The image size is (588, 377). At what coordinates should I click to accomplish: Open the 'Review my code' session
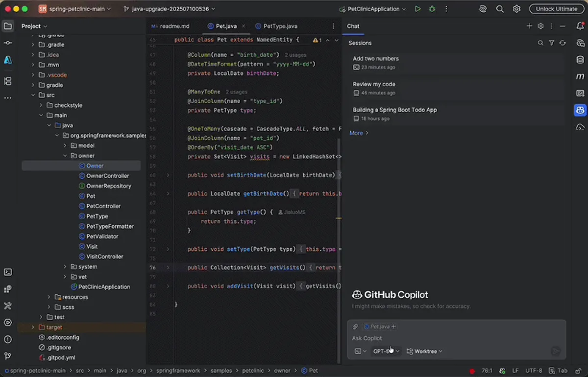click(x=456, y=88)
